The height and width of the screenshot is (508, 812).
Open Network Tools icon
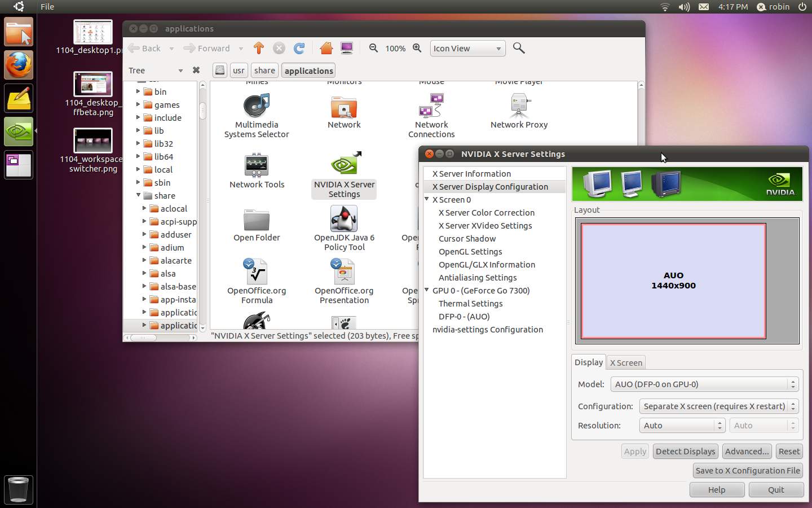point(257,165)
